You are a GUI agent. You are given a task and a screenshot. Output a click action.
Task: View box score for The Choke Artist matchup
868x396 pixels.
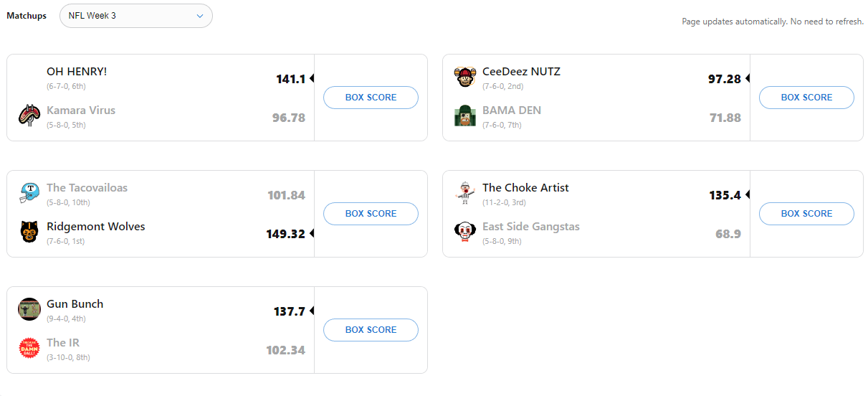click(x=806, y=214)
